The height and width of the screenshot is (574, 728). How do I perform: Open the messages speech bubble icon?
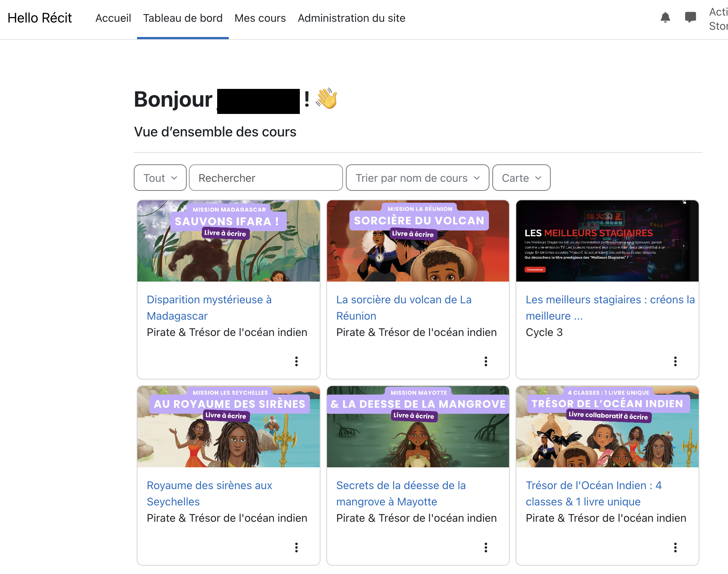tap(690, 17)
